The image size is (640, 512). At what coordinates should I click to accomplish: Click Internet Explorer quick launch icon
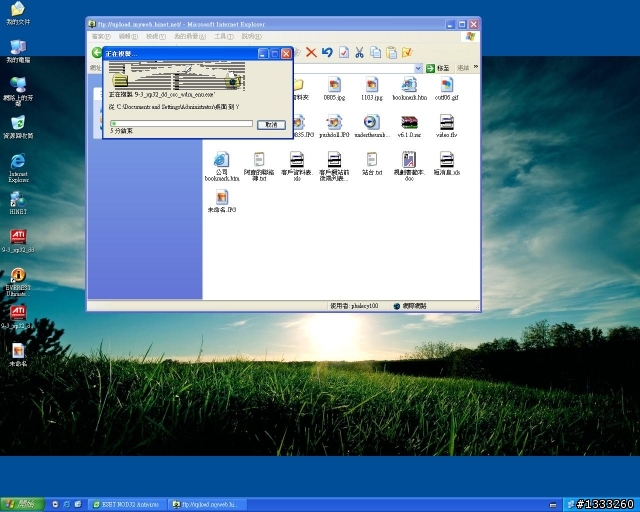coord(67,505)
